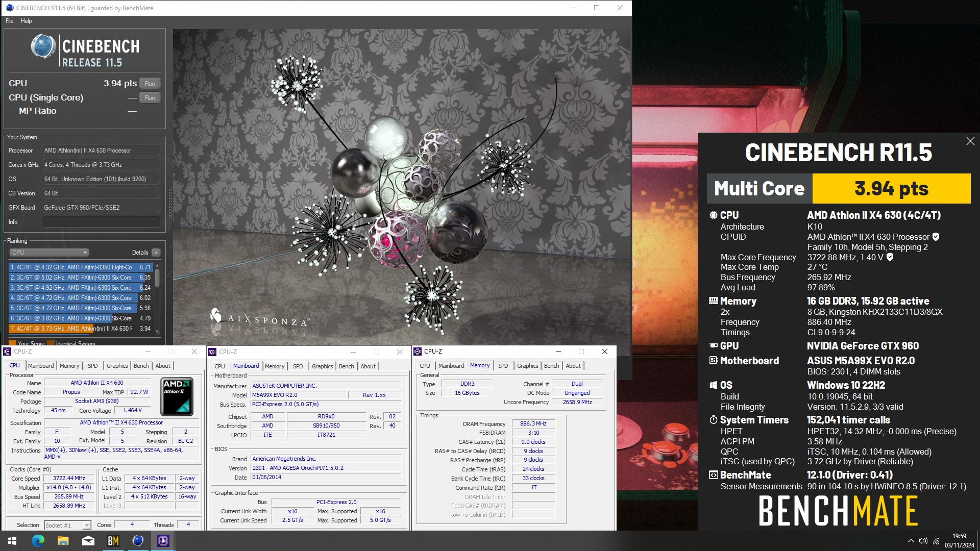Click BIOS Version 2301 field
This screenshot has height=551, width=980.
coord(326,468)
